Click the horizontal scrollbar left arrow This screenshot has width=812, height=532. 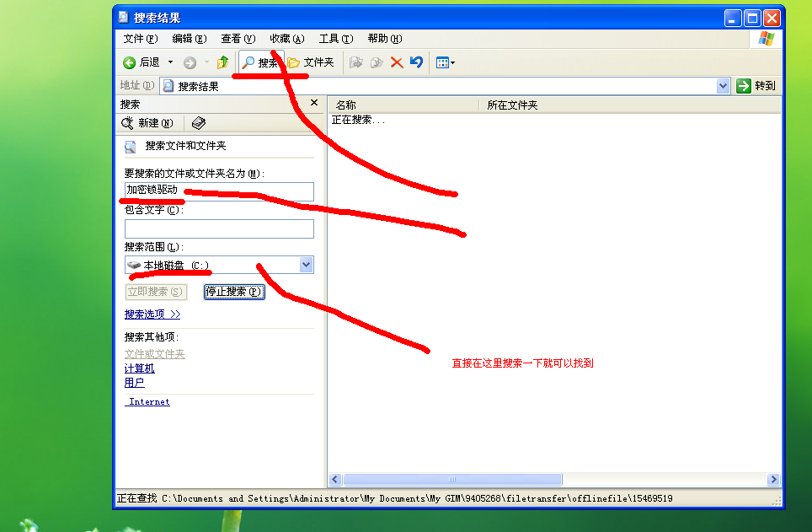point(335,480)
